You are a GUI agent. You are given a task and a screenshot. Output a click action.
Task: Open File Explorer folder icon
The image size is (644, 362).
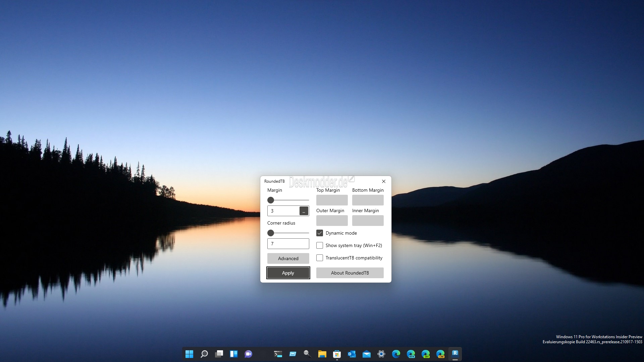coord(322,354)
